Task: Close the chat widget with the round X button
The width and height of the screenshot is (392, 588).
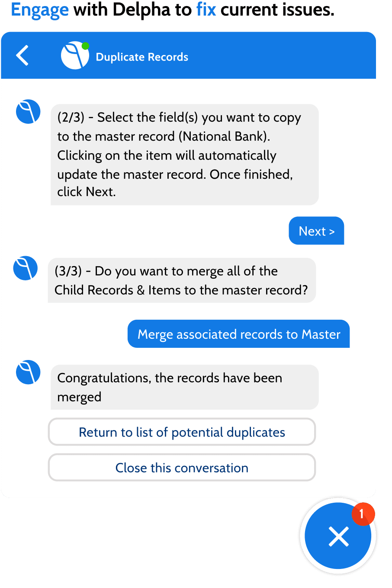Action: 338,536
